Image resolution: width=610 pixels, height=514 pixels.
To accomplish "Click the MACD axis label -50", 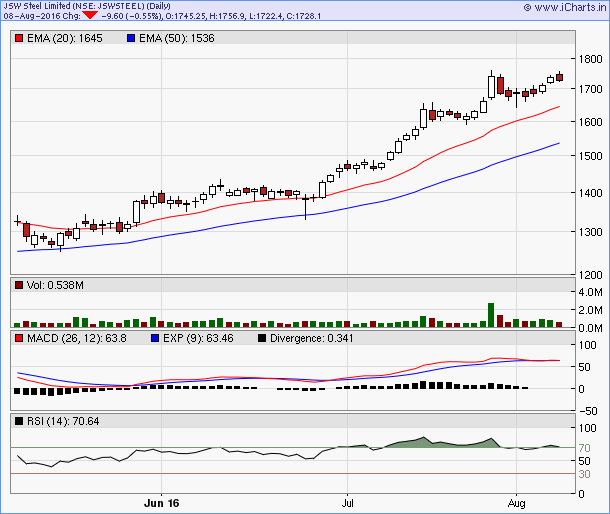I will click(x=588, y=411).
